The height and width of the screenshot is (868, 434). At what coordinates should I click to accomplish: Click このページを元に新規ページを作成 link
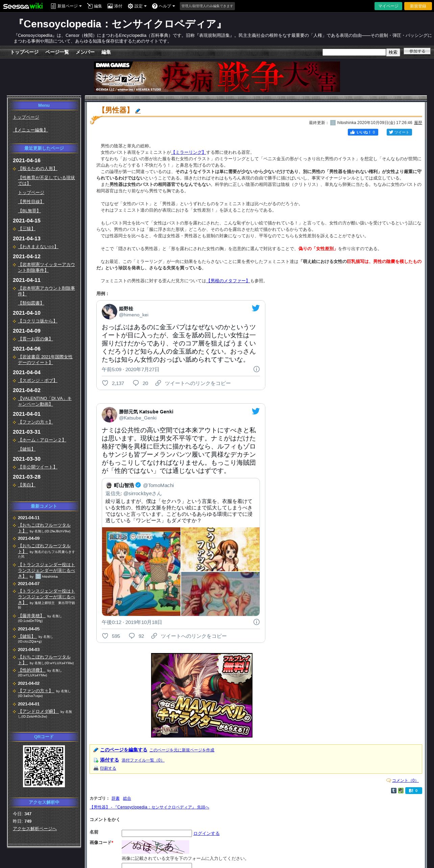click(x=182, y=750)
